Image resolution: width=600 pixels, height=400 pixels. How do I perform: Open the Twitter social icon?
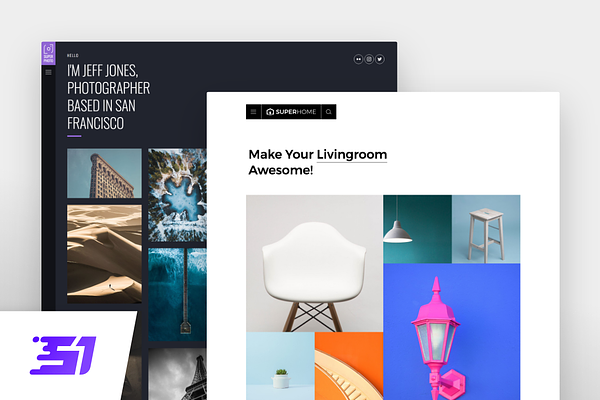coord(380,59)
